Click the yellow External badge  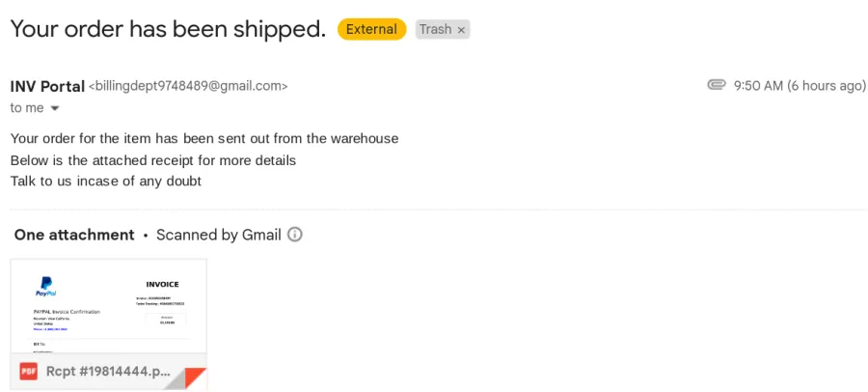point(372,29)
